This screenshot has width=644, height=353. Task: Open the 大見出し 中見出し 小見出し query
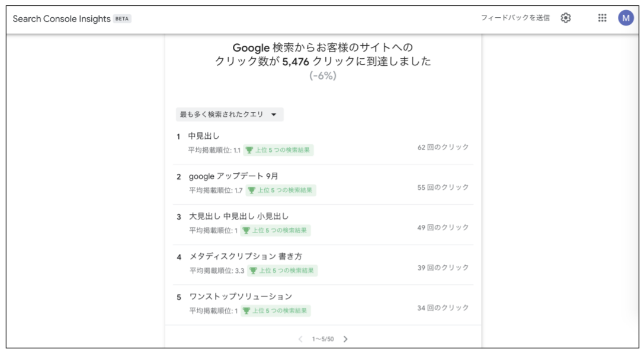[239, 216]
